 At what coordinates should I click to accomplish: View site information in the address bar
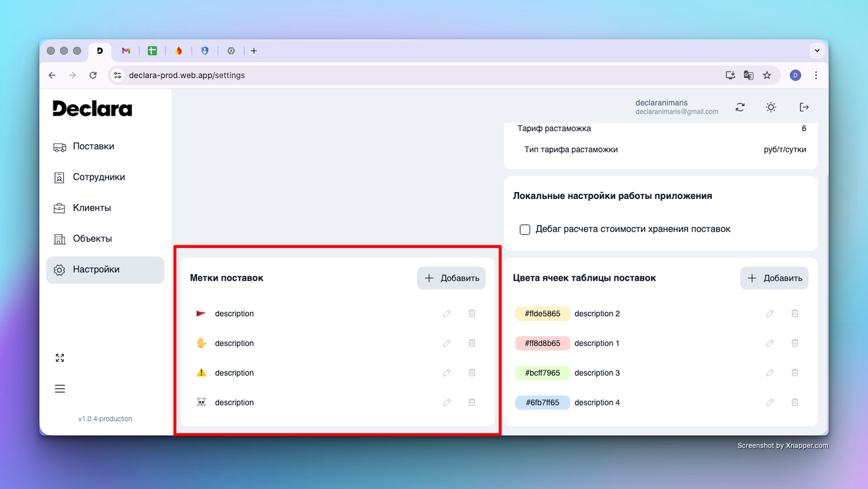coord(117,76)
